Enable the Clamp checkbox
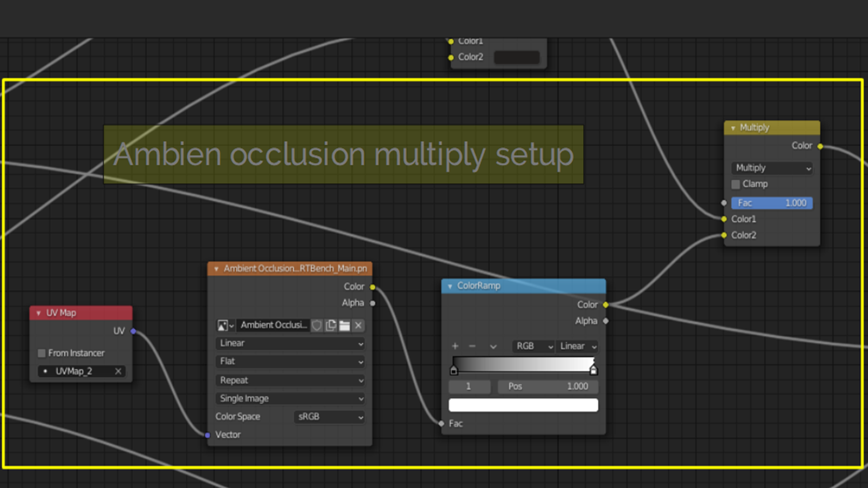868x488 pixels. (736, 184)
